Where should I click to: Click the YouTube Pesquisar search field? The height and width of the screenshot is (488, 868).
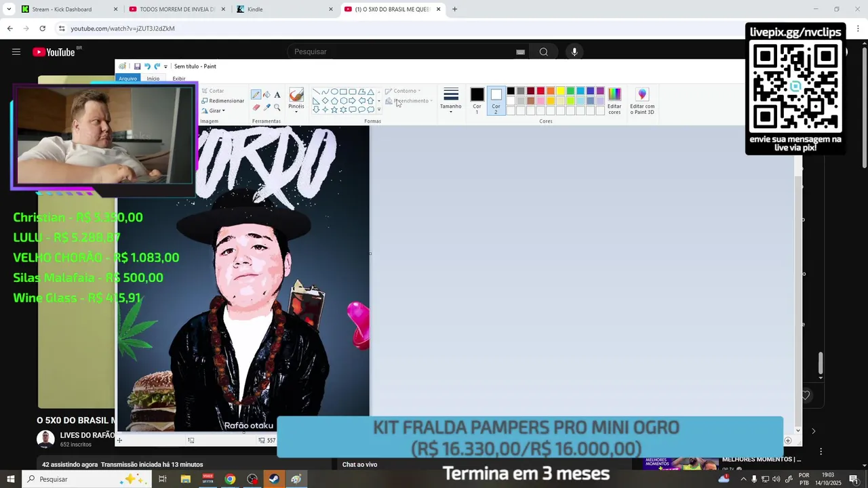pos(407,52)
